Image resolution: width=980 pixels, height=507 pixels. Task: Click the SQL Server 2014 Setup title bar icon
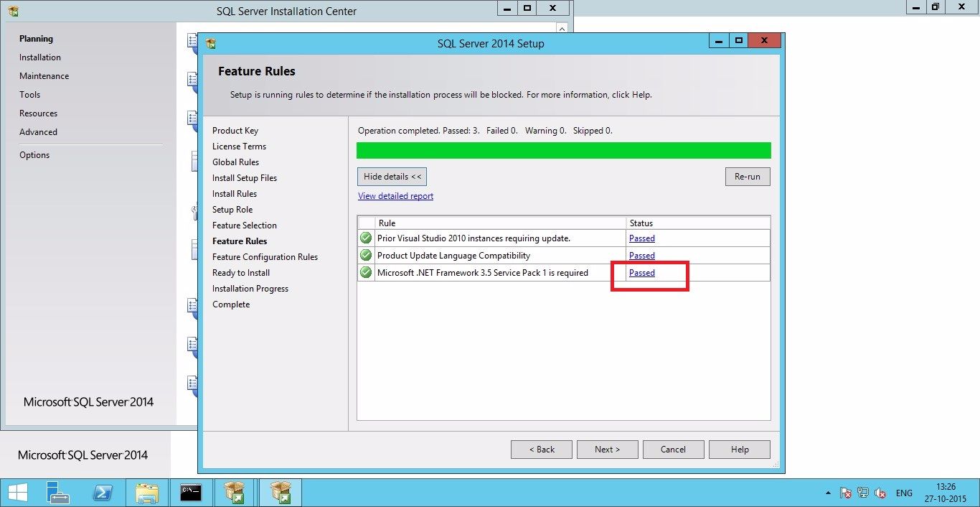tap(210, 43)
